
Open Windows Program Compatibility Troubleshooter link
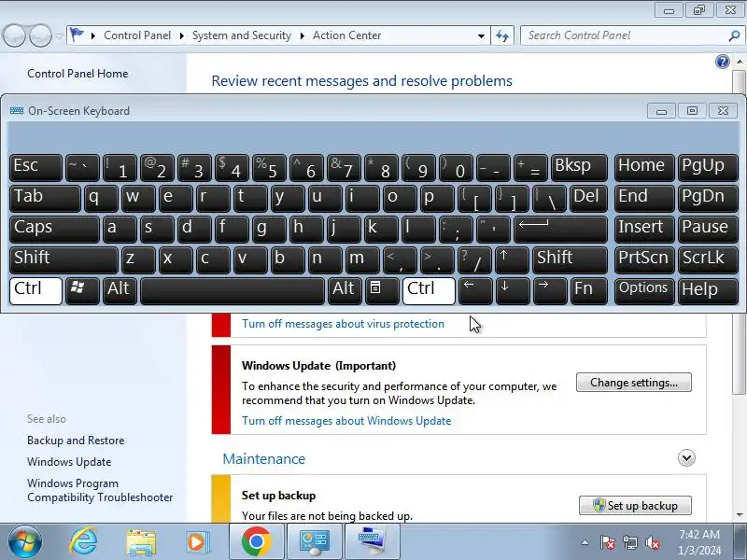(x=100, y=491)
